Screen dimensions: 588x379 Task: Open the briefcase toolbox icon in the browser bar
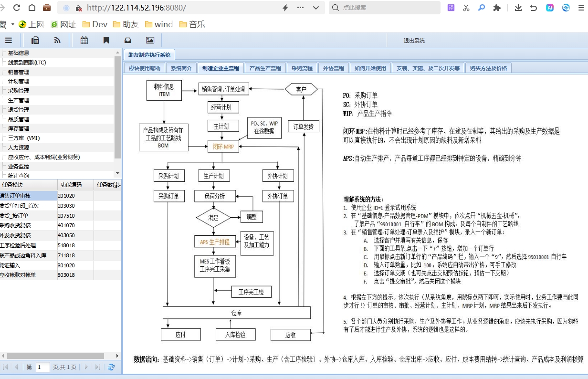[x=47, y=8]
